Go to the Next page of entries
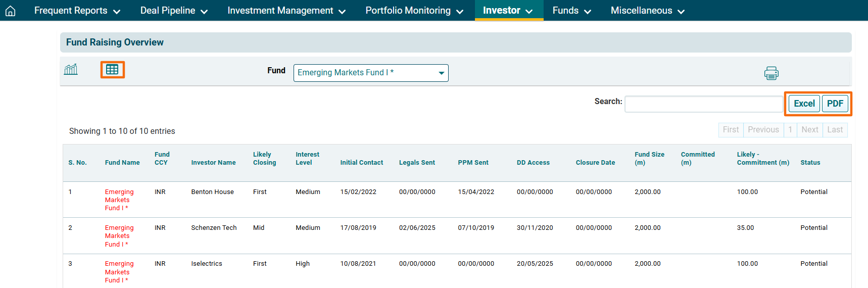Image resolution: width=868 pixels, height=288 pixels. click(809, 130)
